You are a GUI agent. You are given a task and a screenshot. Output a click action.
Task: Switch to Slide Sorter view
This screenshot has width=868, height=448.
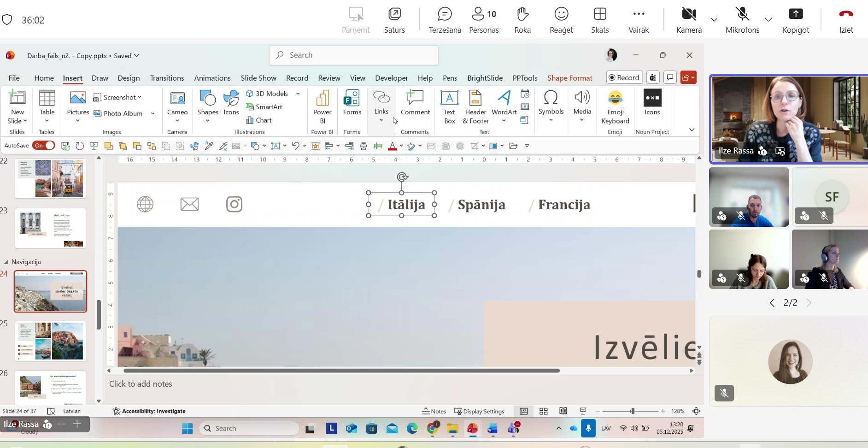(543, 411)
